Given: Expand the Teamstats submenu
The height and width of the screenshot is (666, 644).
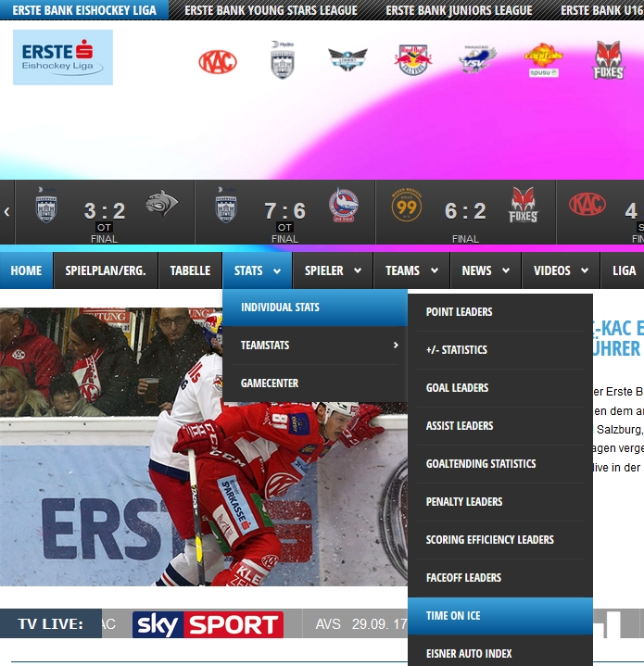Looking at the screenshot, I should (314, 345).
